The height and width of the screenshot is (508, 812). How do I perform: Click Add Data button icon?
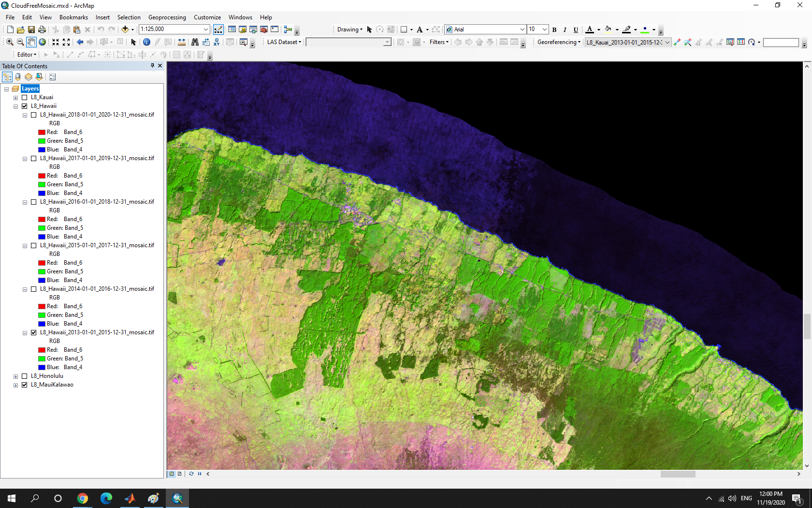click(x=125, y=30)
